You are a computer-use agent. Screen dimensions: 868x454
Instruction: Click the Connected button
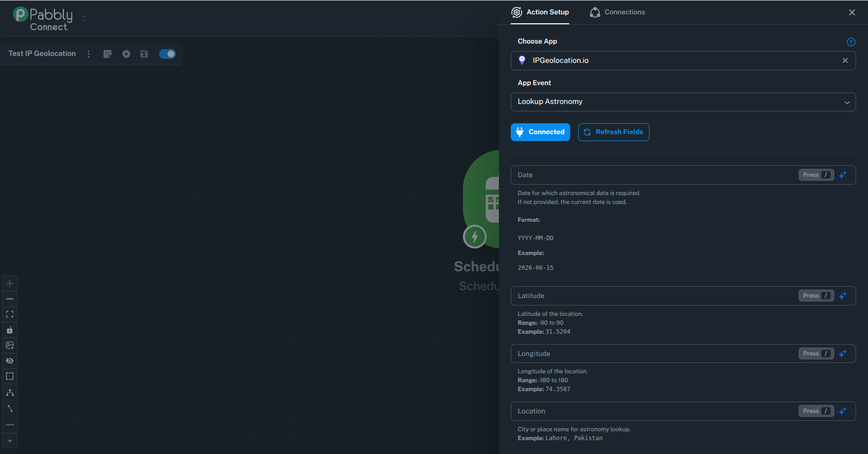pyautogui.click(x=541, y=132)
